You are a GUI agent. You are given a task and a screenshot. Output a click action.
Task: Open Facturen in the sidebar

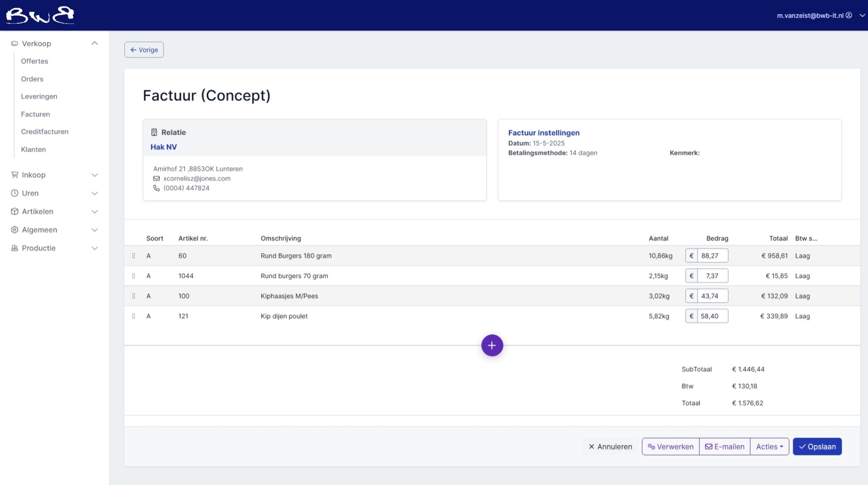[35, 114]
